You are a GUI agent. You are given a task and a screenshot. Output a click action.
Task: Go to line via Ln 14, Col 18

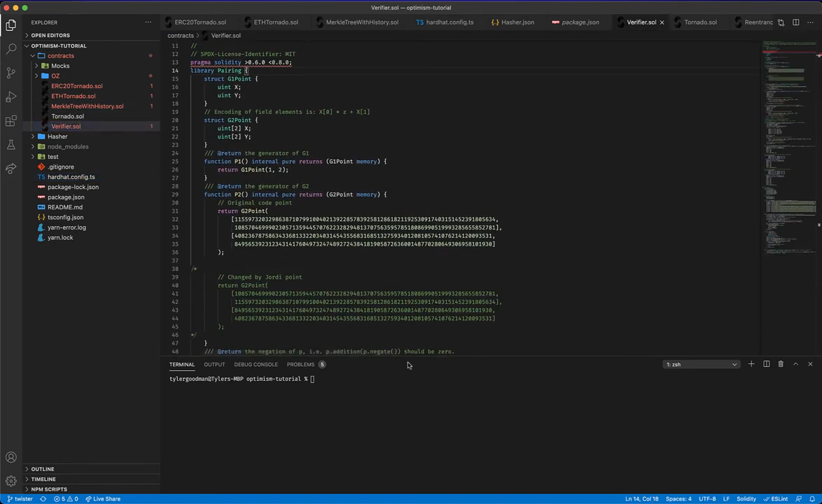[x=641, y=499]
